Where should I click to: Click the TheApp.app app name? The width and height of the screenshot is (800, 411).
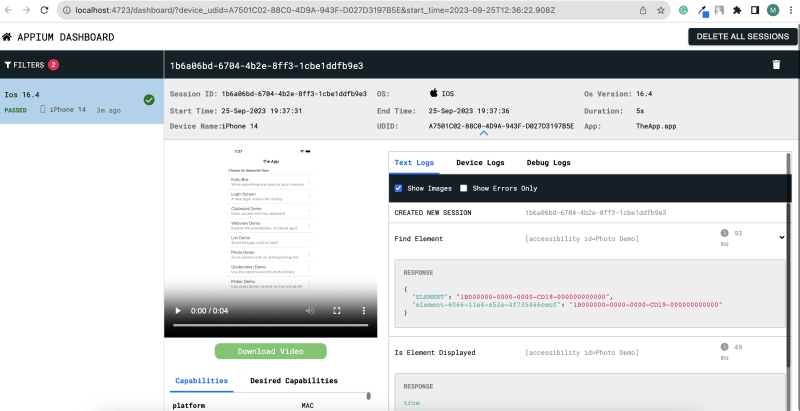pos(656,126)
